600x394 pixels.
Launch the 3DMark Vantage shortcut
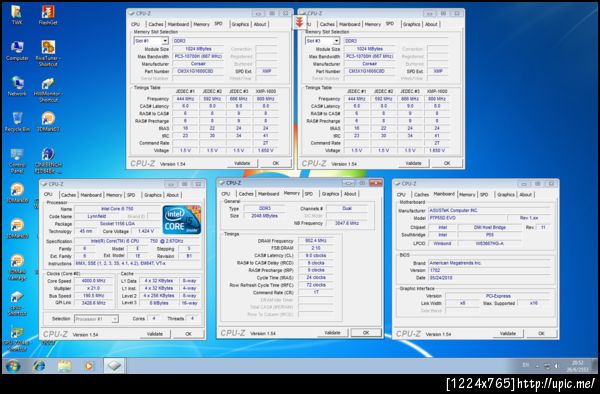[x=17, y=267]
